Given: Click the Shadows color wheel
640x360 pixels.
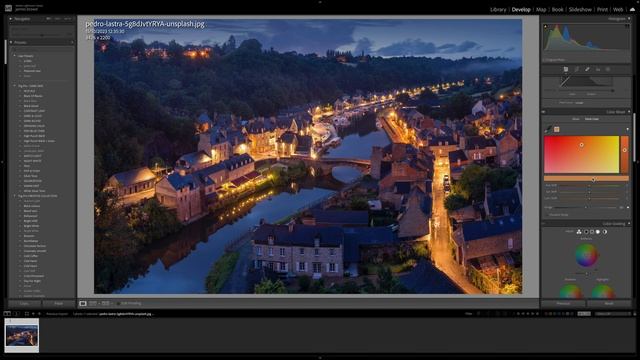Looking at the screenshot, I should coord(571,292).
